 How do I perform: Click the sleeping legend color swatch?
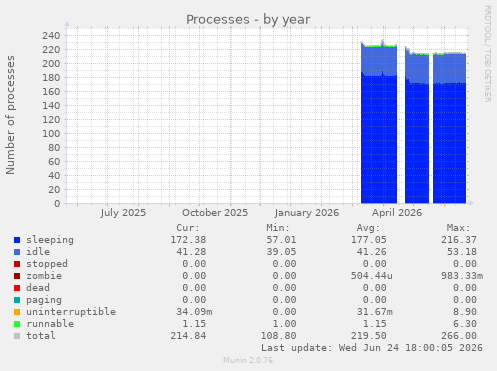pyautogui.click(x=17, y=240)
